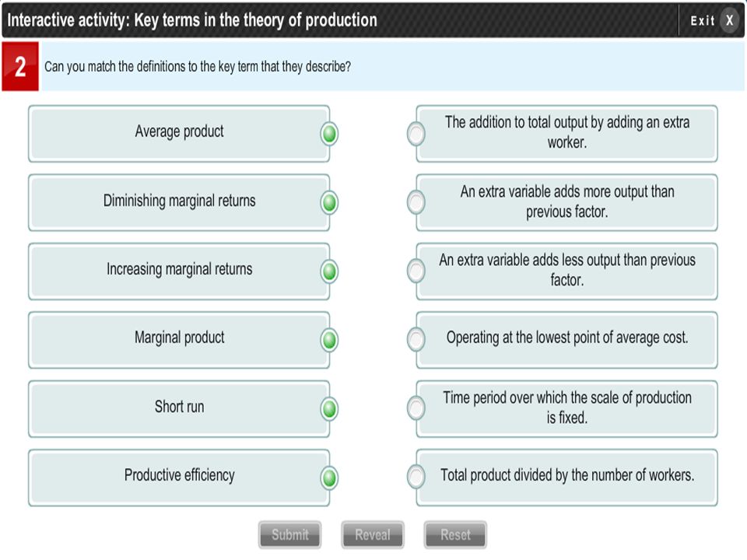This screenshot has width=747, height=560.
Task: Click the red question number 2 badge
Action: coord(20,66)
